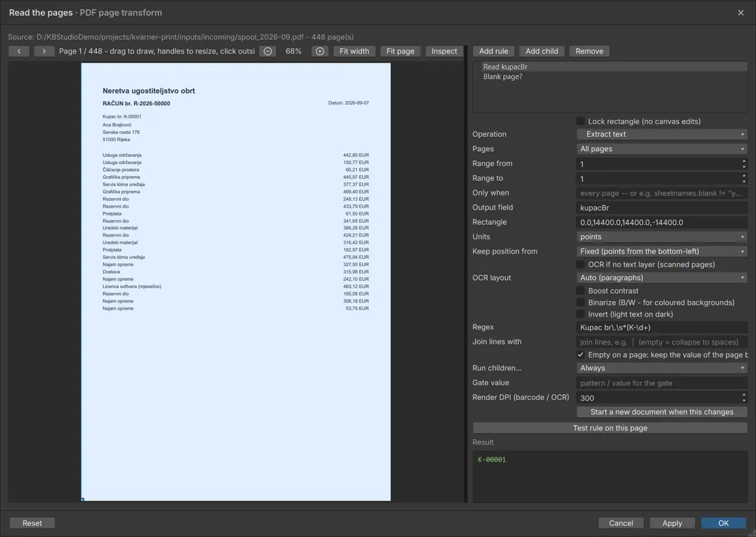The width and height of the screenshot is (756, 537).
Task: Click the rectangle resize handle on page
Action: coord(82,499)
